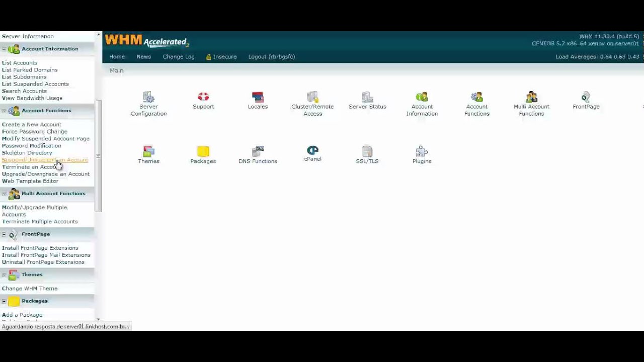Open List Parked Domains link
This screenshot has width=644, height=362.
[30, 70]
